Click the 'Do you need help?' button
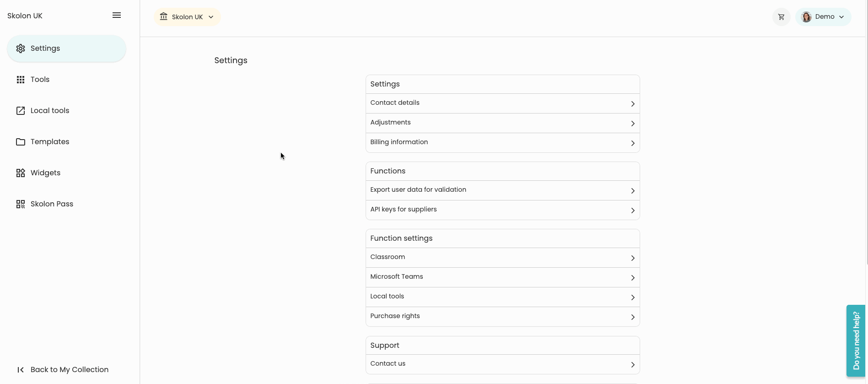This screenshot has width=868, height=384. (x=856, y=341)
